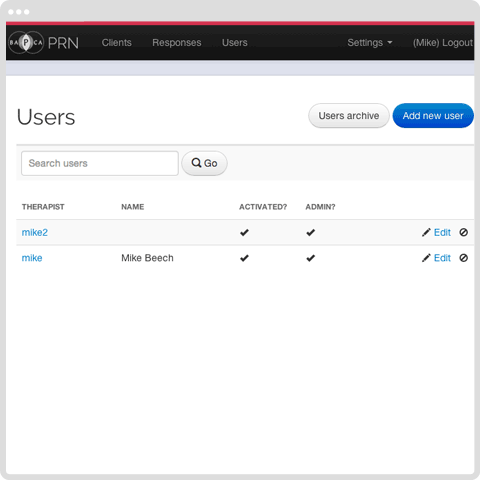Open the Responses nav item

tap(177, 43)
